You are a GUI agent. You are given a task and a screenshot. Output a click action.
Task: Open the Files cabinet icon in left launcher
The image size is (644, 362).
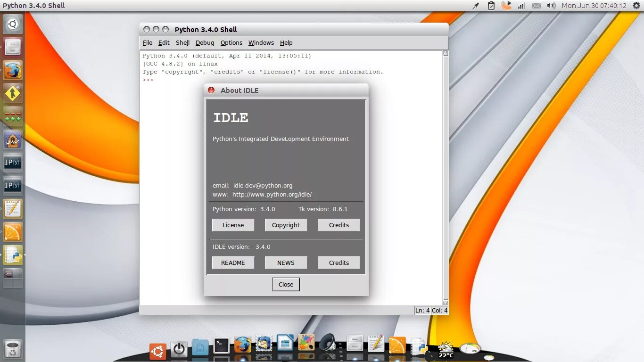(x=13, y=47)
